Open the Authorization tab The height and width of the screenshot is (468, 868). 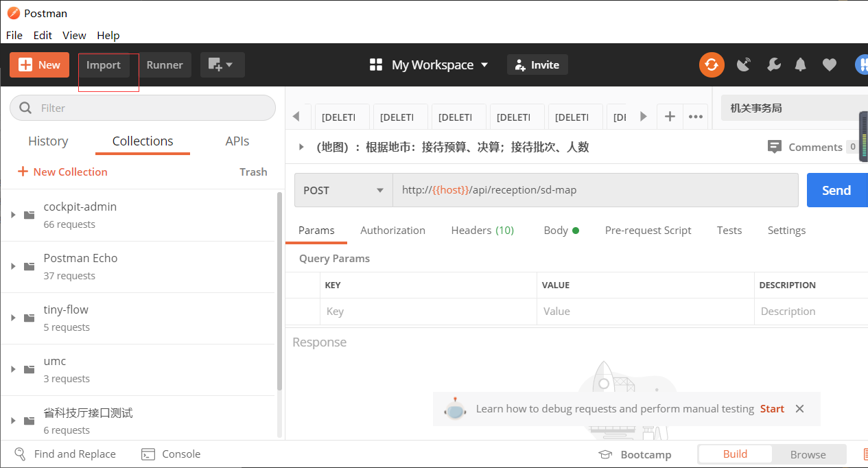392,231
